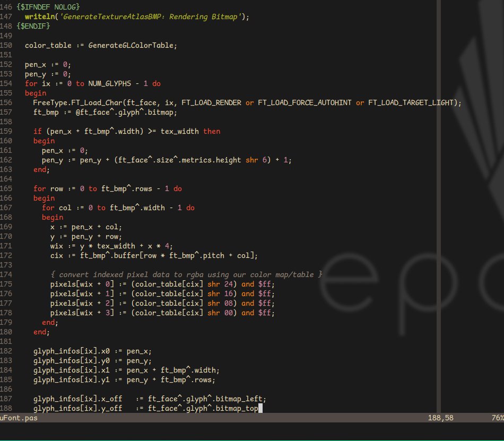Click the 'pen_x := 0;' statement on line 152
Image resolution: width=504 pixels, height=441 pixels.
coord(48,65)
